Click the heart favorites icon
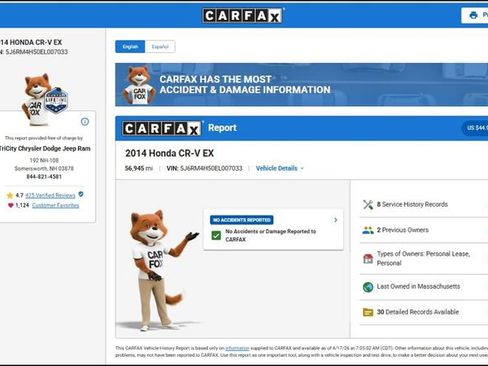This screenshot has width=488, height=366. coord(11,205)
